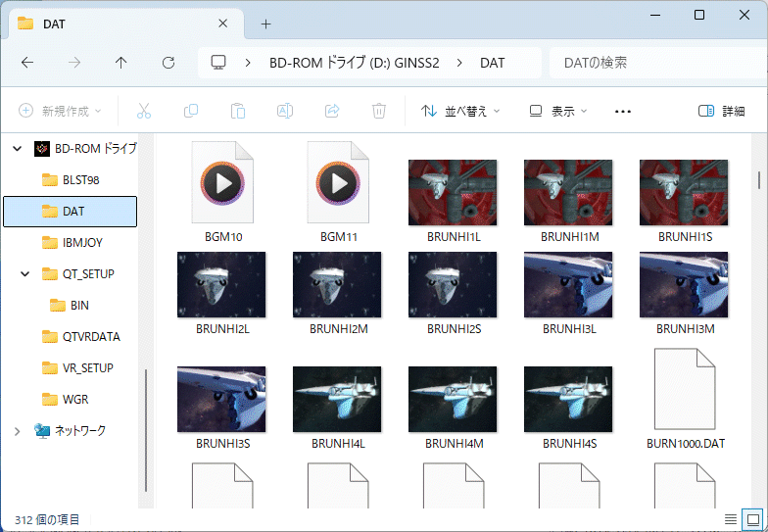This screenshot has height=532, width=768.
Task: Click the navigation pane vertical scrollbar
Action: (x=146, y=430)
